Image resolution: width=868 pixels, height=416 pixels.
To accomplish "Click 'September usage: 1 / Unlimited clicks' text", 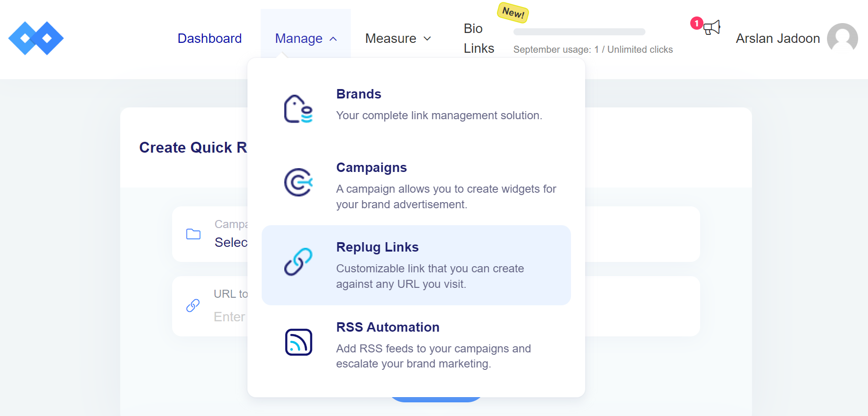I will (x=593, y=49).
